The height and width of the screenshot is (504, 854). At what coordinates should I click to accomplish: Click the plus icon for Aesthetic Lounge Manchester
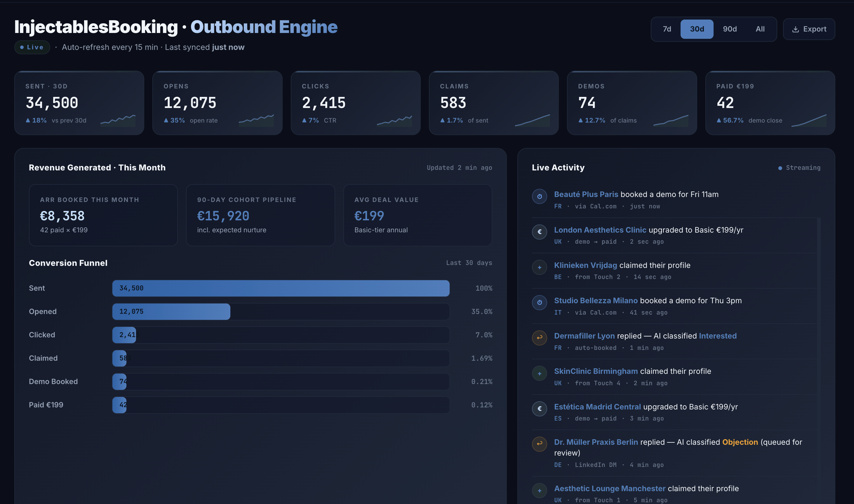coord(540,490)
